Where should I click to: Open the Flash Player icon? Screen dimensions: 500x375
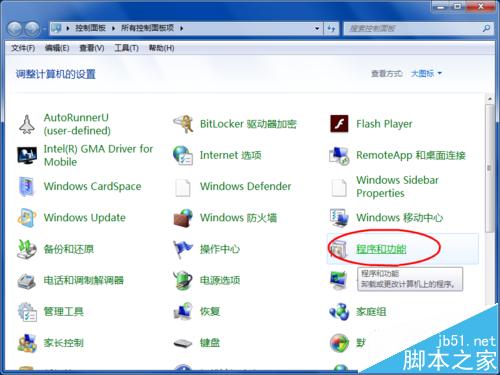click(x=339, y=124)
